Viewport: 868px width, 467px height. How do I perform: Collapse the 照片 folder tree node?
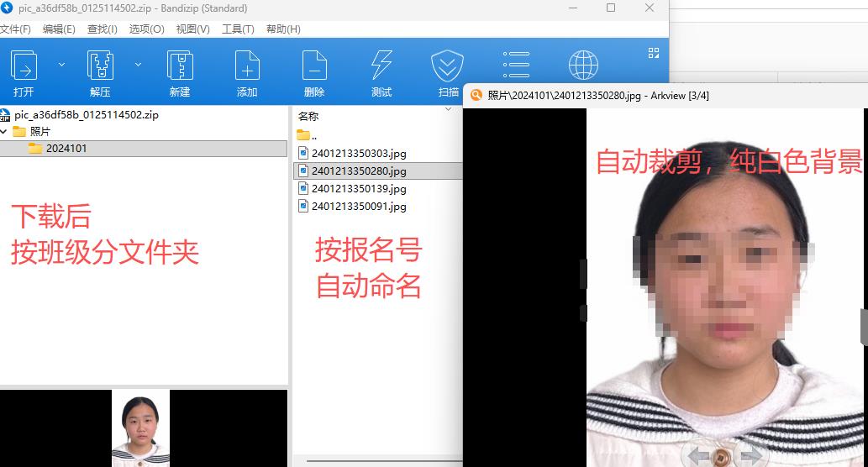point(5,132)
